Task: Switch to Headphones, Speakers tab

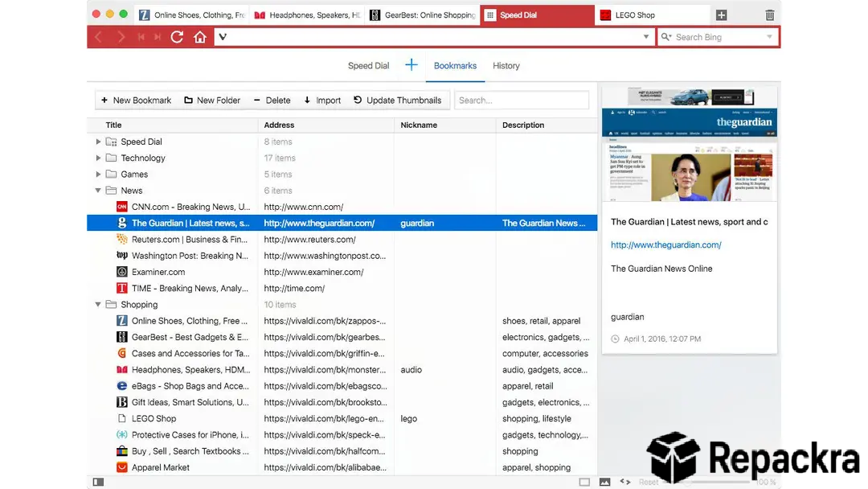Action: pos(307,15)
